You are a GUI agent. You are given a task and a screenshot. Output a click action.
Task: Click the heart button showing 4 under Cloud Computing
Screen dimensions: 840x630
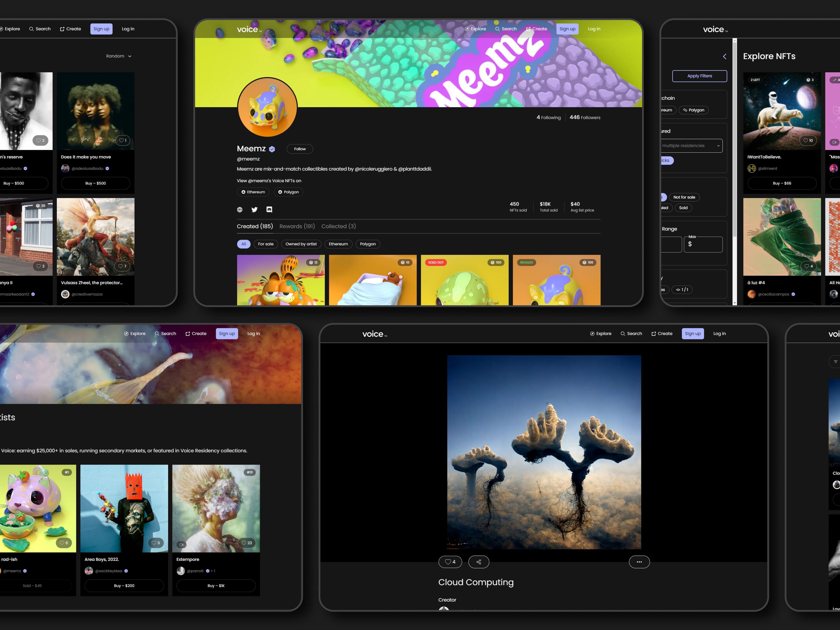coord(450,562)
